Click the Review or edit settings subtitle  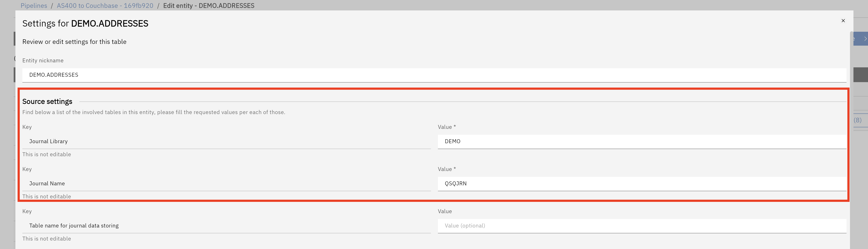(74, 42)
